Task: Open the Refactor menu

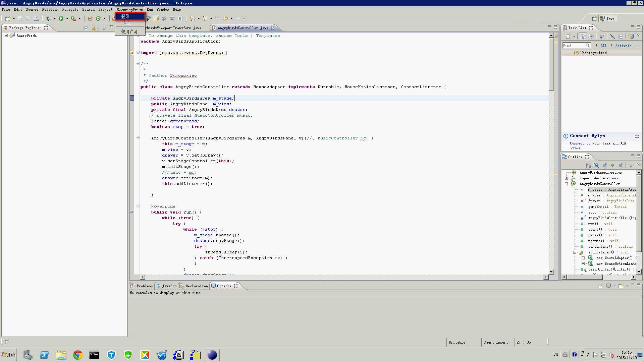Action: (50, 10)
